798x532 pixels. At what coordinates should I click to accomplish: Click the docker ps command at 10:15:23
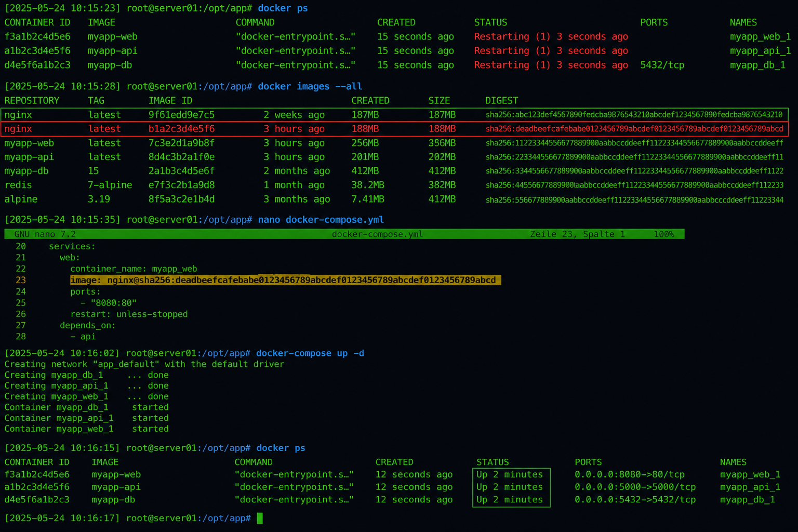click(x=283, y=8)
